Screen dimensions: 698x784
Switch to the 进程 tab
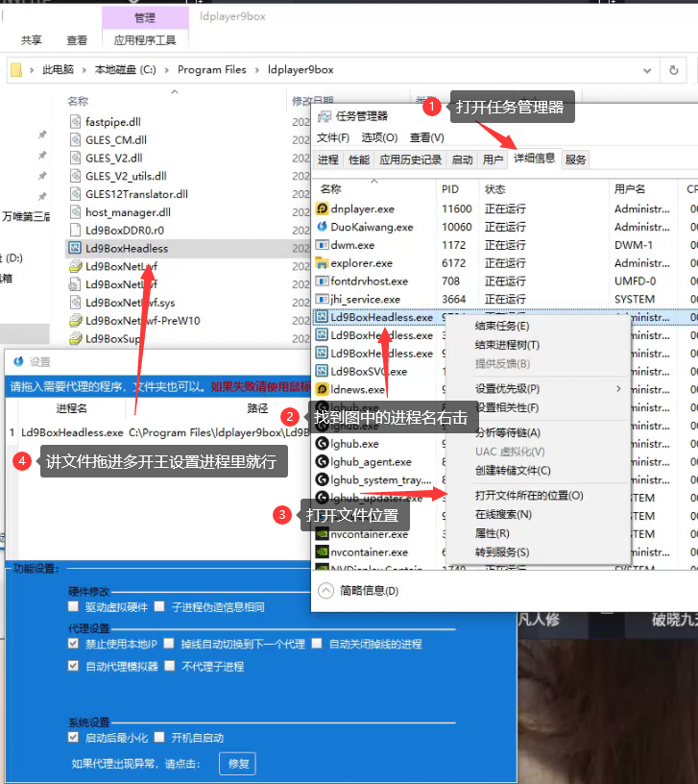(x=327, y=159)
